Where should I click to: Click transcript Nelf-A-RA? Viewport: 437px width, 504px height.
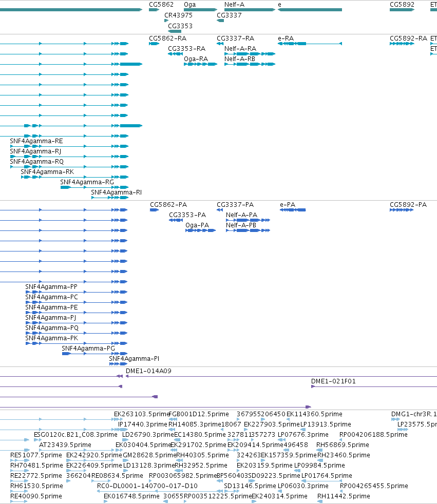tap(240, 49)
